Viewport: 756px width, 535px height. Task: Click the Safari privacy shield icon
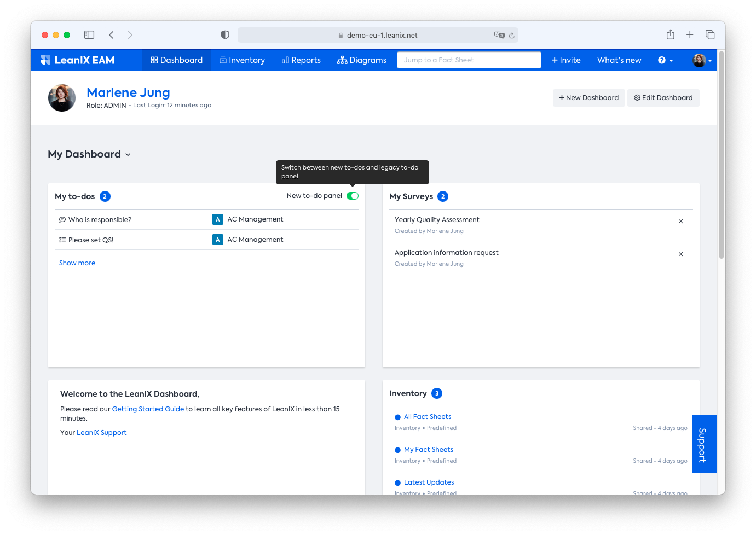(225, 35)
